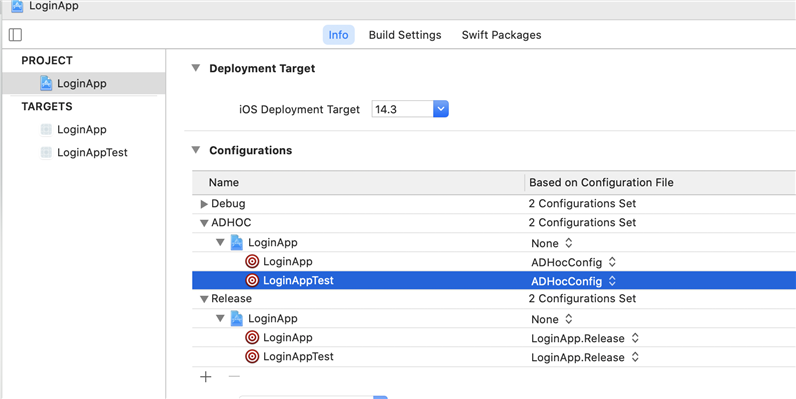Select the LoginAppTest target icon in the TARGETS list

pyautogui.click(x=46, y=152)
